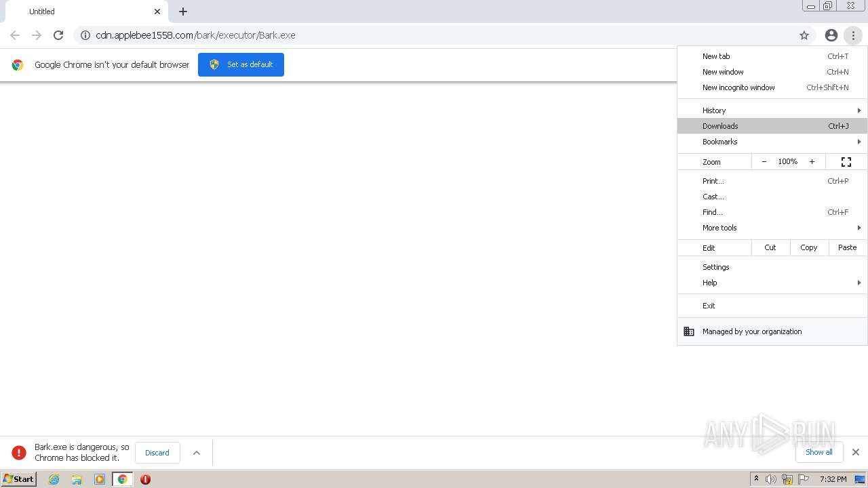Click Show all downloads
Viewport: 868px width, 488px height.
(819, 452)
